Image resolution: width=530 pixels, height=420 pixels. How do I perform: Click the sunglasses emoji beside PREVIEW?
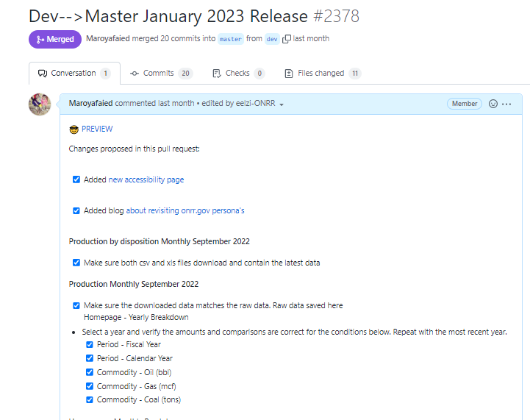tap(74, 129)
